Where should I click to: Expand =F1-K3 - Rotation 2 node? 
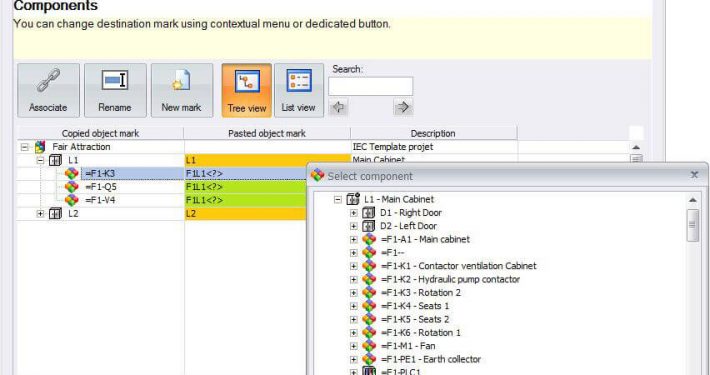(354, 293)
